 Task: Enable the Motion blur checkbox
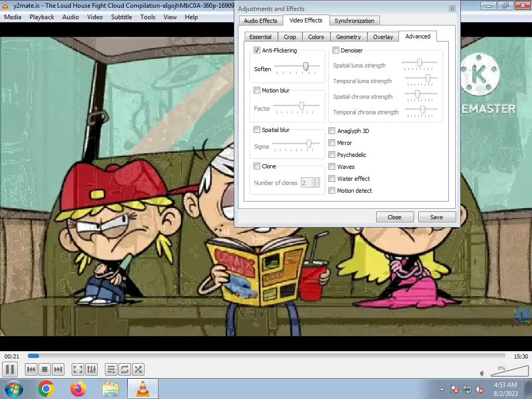point(257,90)
